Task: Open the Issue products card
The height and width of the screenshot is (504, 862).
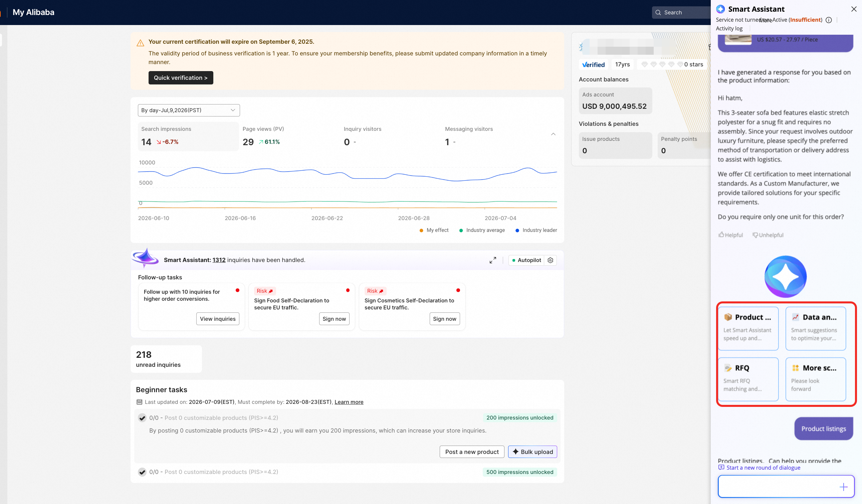Action: pos(615,145)
